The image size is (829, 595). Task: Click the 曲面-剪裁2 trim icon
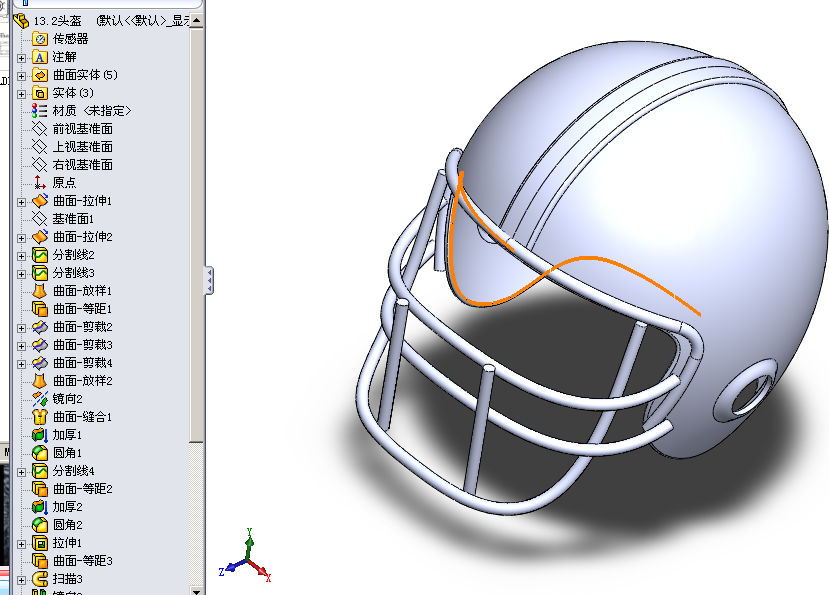[x=40, y=327]
